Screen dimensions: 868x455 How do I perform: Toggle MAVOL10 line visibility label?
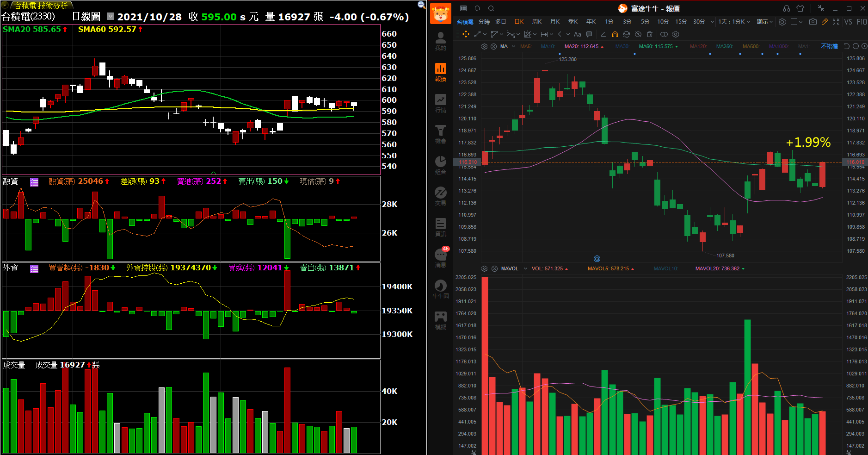coord(666,268)
